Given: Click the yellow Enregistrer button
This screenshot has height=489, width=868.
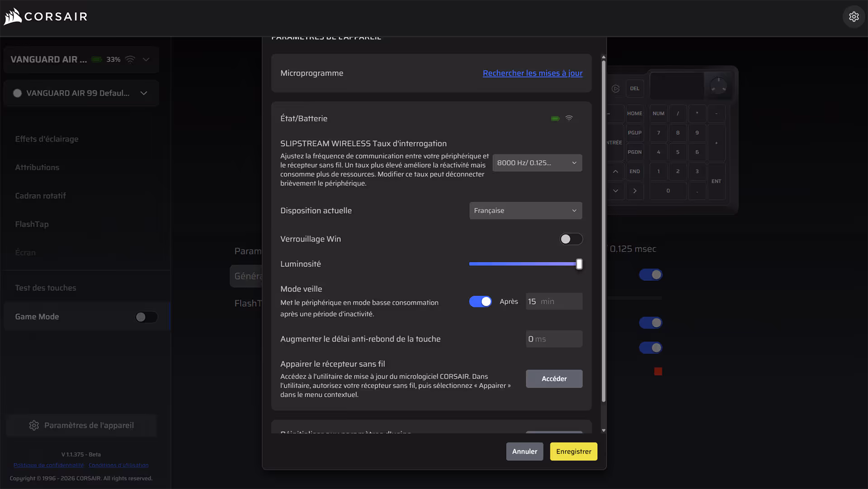Looking at the screenshot, I should (x=574, y=451).
